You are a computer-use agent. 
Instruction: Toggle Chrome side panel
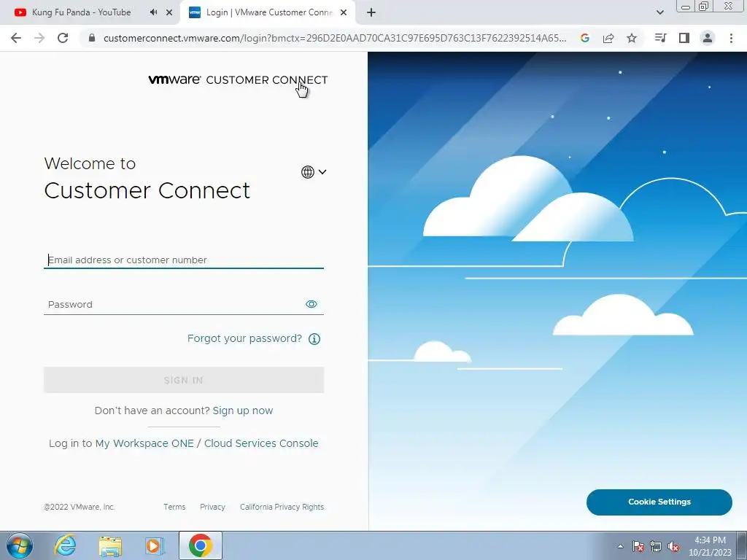click(x=684, y=38)
